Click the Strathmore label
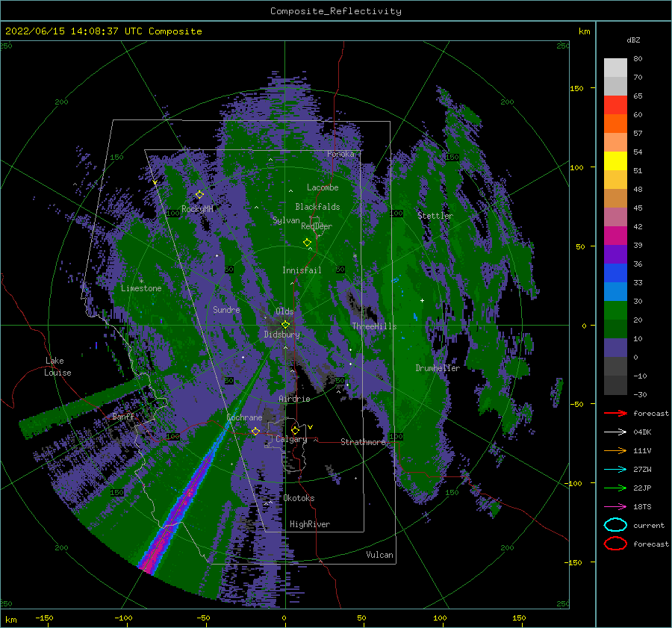This screenshot has width=672, height=628. pos(363,442)
